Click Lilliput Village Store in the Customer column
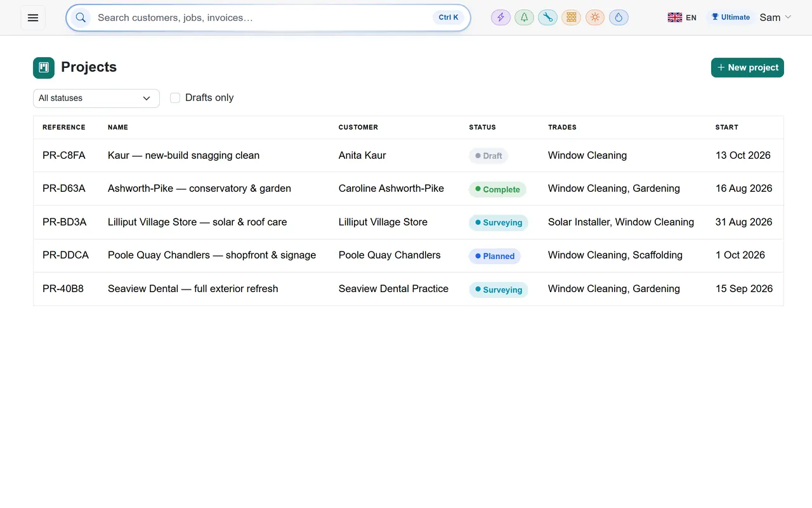The width and height of the screenshot is (812, 508). (383, 222)
